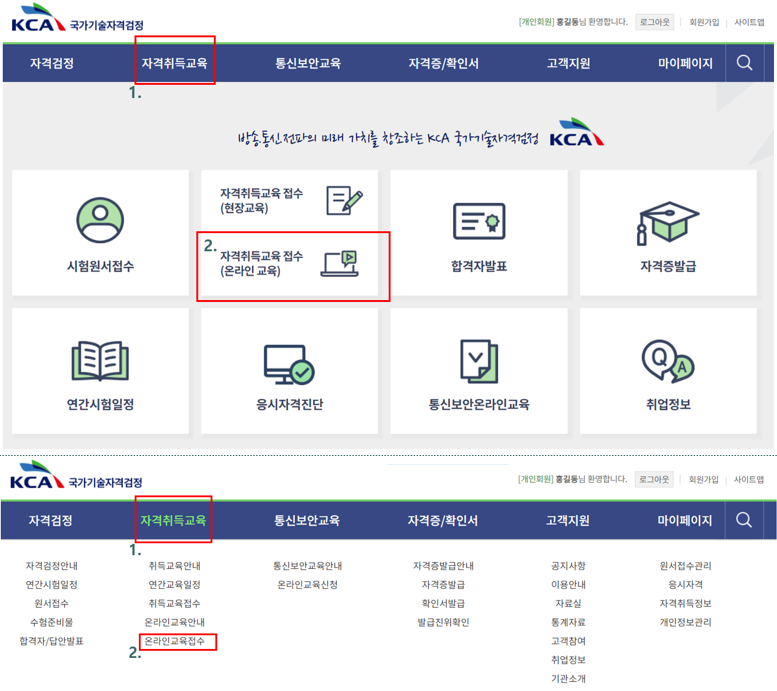
Task: Select 응시자격 in the 마이페이지 submenu
Action: [x=685, y=584]
